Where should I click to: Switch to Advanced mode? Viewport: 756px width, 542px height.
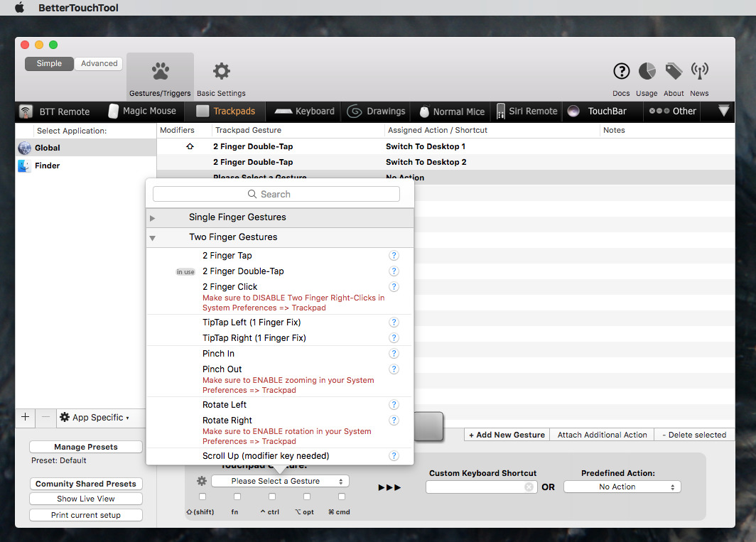tap(99, 64)
